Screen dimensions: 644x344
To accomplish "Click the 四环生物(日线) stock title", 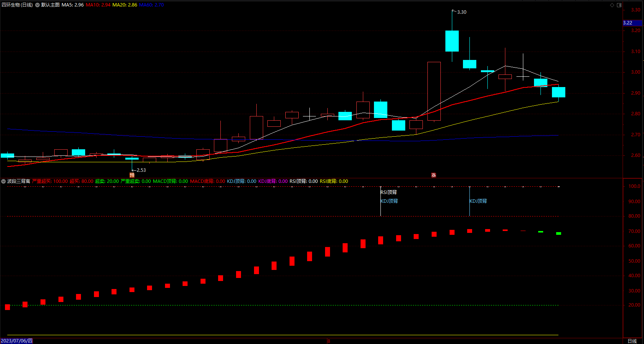I will [x=17, y=5].
